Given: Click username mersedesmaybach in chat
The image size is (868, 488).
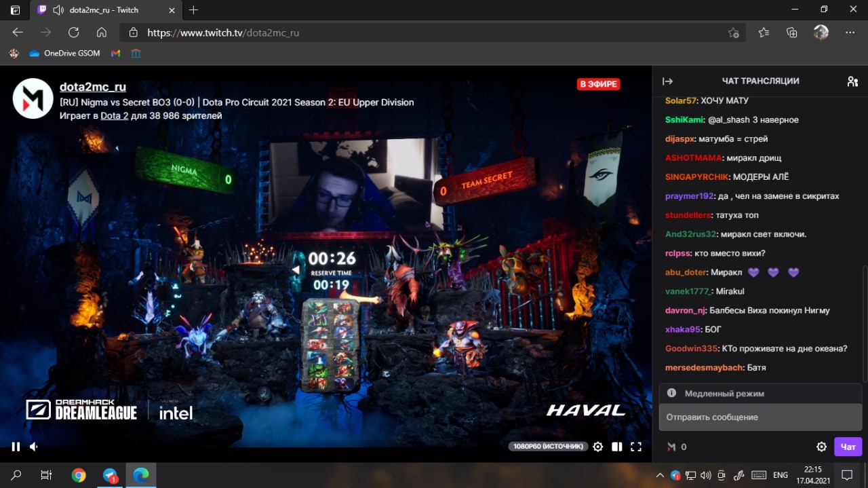Looking at the screenshot, I should (x=703, y=367).
